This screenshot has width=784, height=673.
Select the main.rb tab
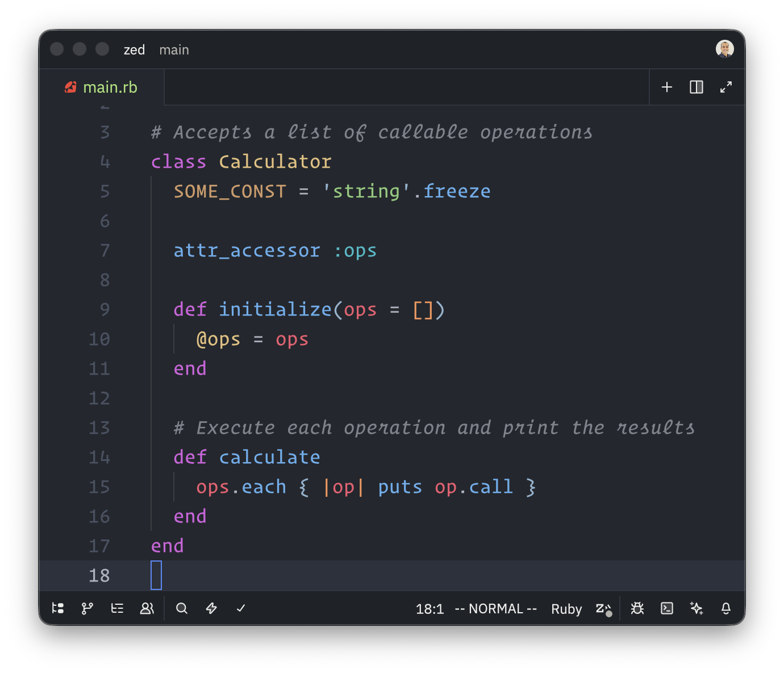point(102,87)
